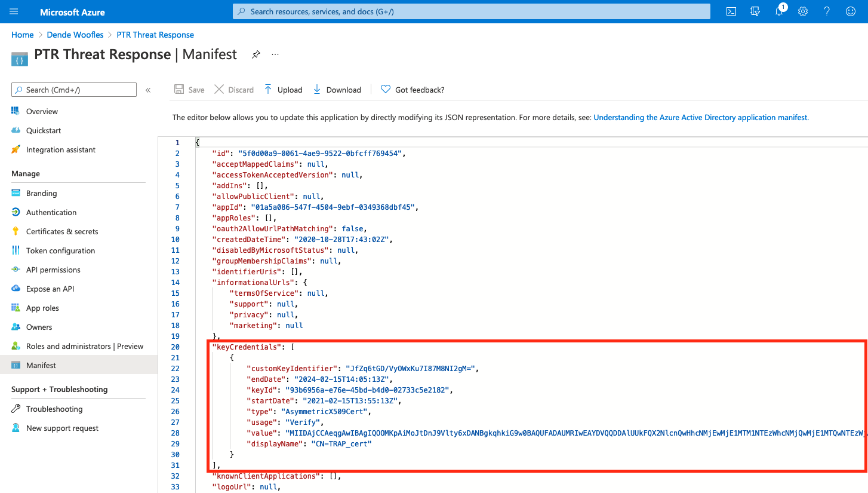The image size is (868, 493).
Task: Click the Token configuration icon
Action: click(16, 250)
